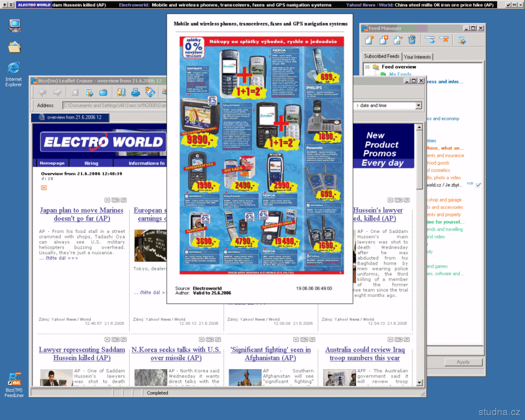Toggle the checkbox beside the world.cz feed
This screenshot has width=525, height=420.
[x=479, y=185]
